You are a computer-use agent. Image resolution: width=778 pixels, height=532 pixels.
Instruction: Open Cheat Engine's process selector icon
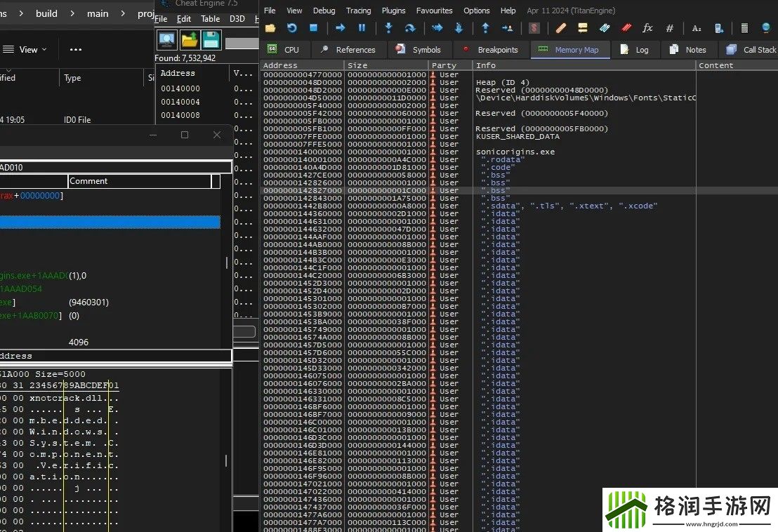[x=166, y=39]
